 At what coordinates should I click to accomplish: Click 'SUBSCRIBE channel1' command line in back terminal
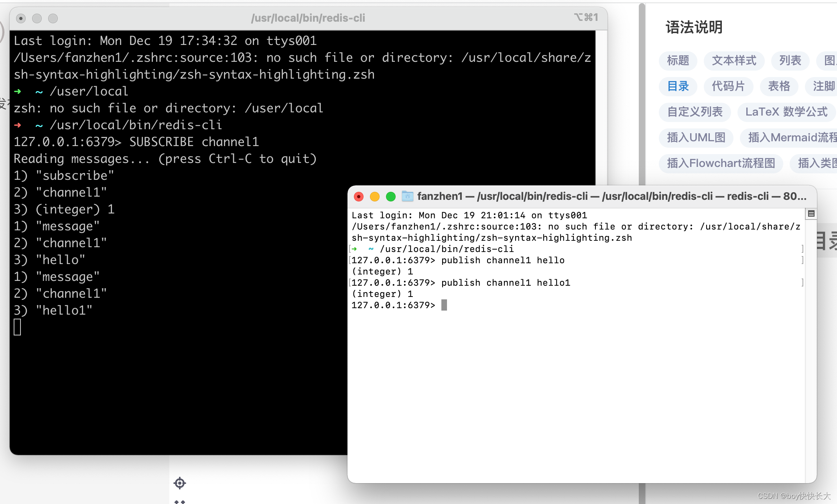pyautogui.click(x=136, y=142)
